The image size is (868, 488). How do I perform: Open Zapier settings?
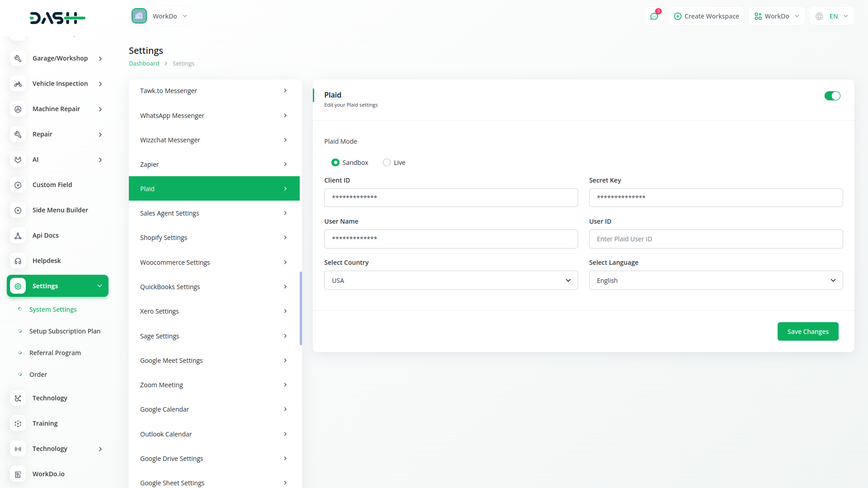point(214,164)
